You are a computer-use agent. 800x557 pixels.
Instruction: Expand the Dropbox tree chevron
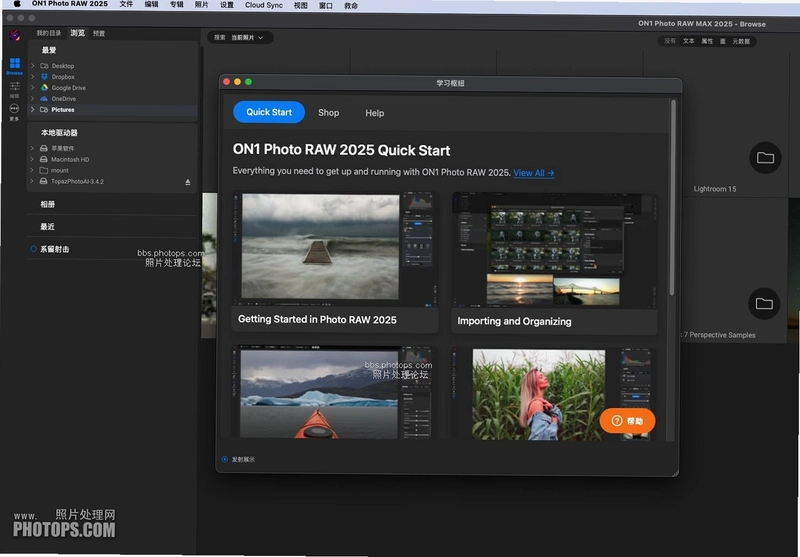pyautogui.click(x=33, y=77)
